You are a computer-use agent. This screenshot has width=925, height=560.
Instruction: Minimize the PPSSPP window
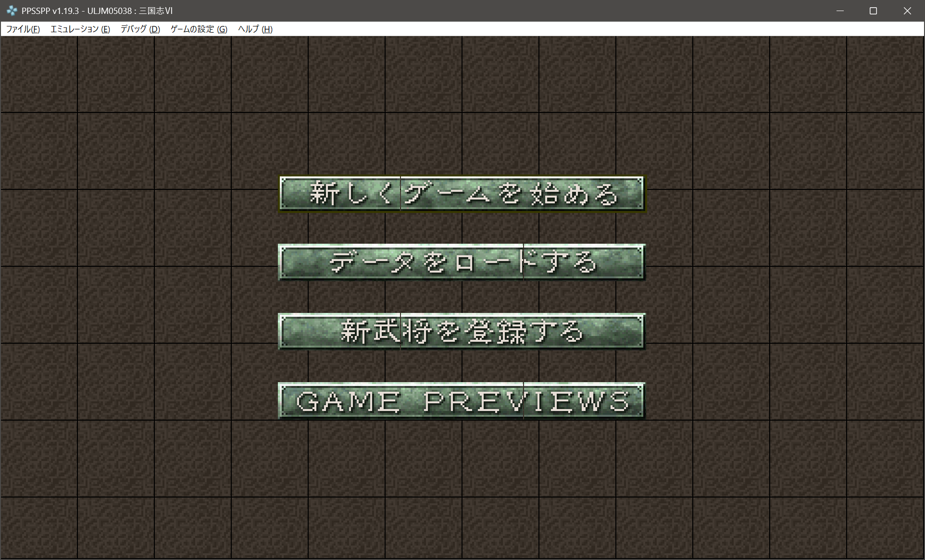coord(840,11)
